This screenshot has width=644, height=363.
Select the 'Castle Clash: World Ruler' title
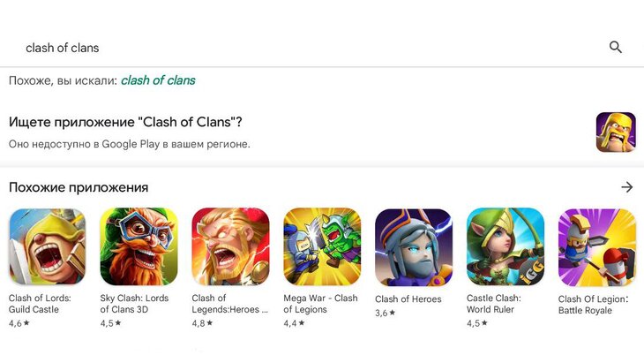[x=494, y=304]
